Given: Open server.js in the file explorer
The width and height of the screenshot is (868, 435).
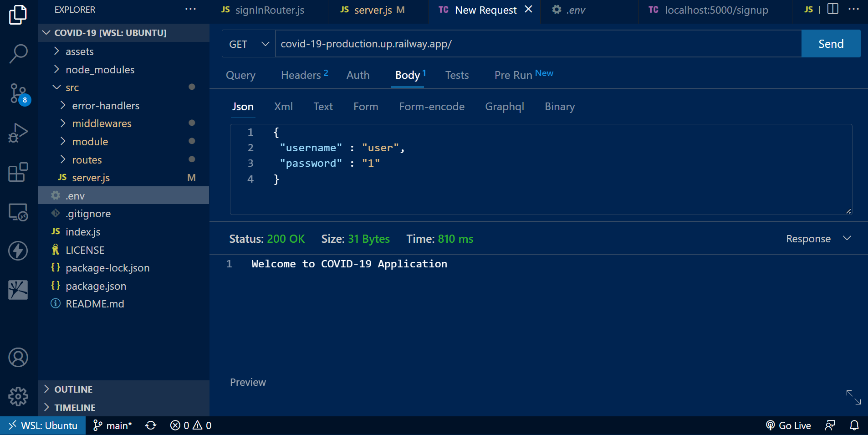Looking at the screenshot, I should point(123,178).
